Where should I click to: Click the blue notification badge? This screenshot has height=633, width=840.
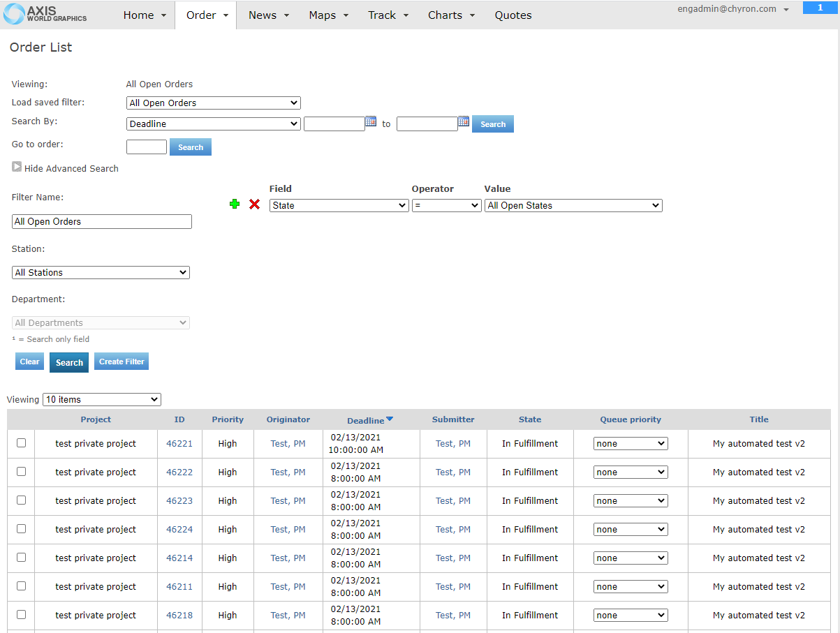pos(820,8)
